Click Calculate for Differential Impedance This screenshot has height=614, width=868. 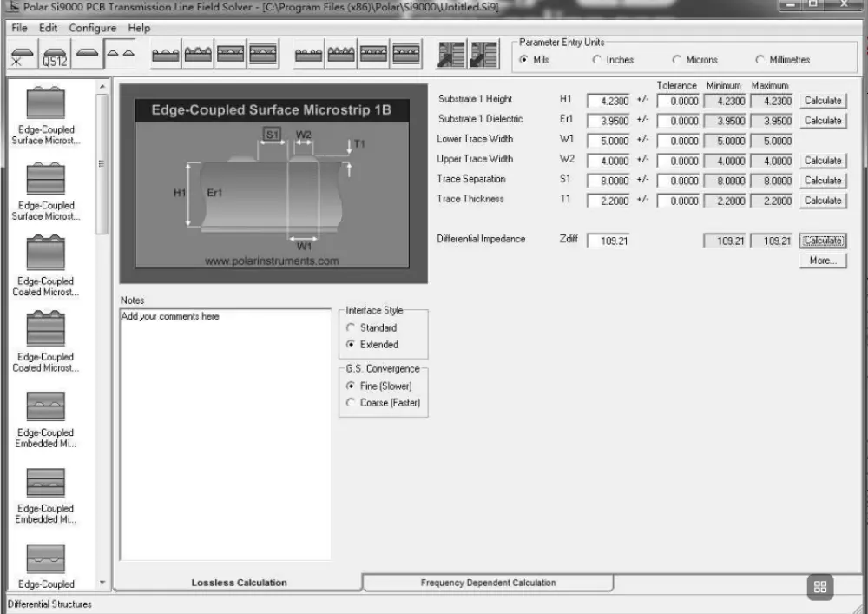[x=822, y=241]
